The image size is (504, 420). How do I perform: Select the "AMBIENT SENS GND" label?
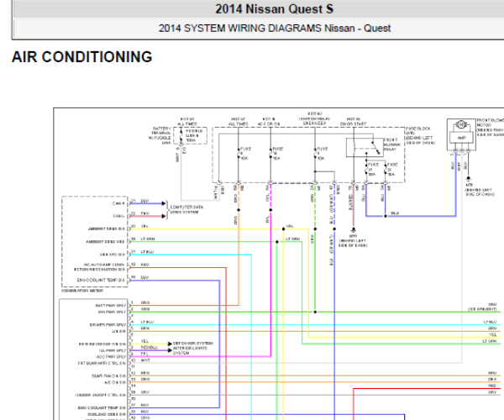tap(106, 242)
